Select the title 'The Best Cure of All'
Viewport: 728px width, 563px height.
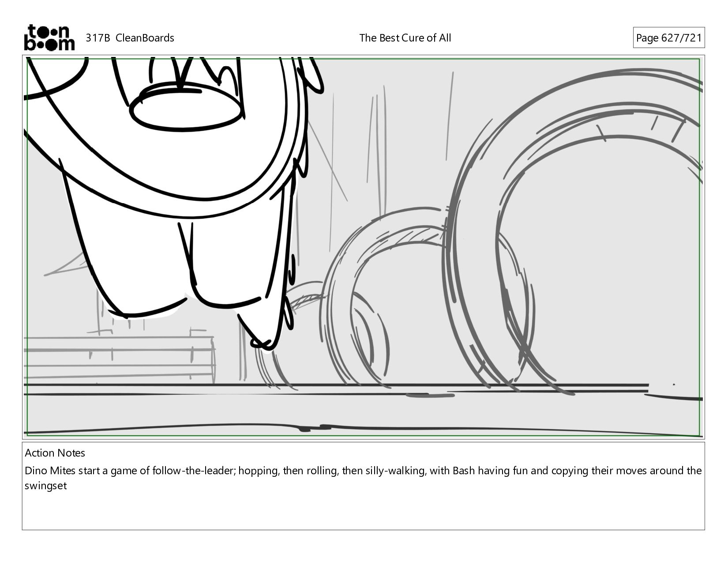(x=405, y=38)
